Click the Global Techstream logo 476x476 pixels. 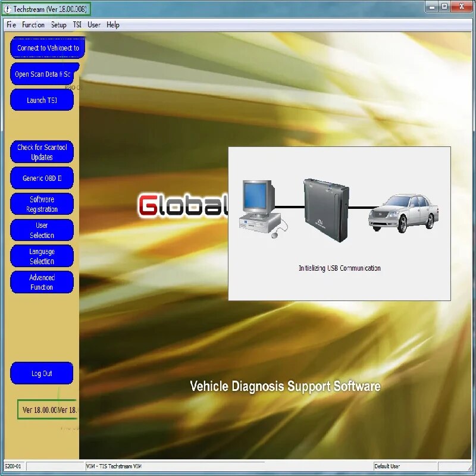(183, 206)
